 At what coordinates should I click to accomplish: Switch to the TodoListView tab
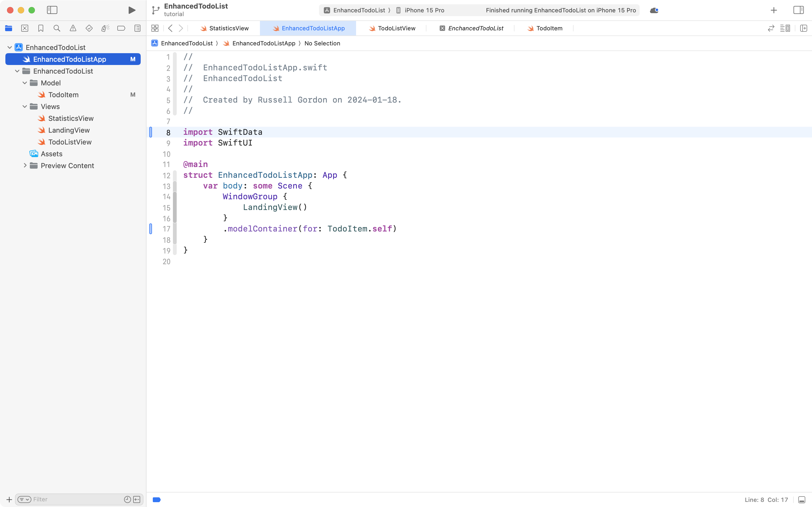tap(396, 28)
